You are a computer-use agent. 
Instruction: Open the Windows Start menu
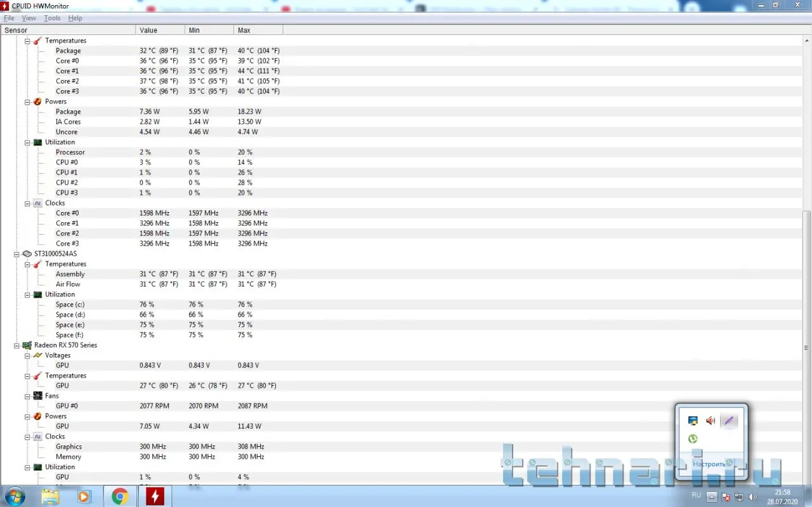pos(15,496)
